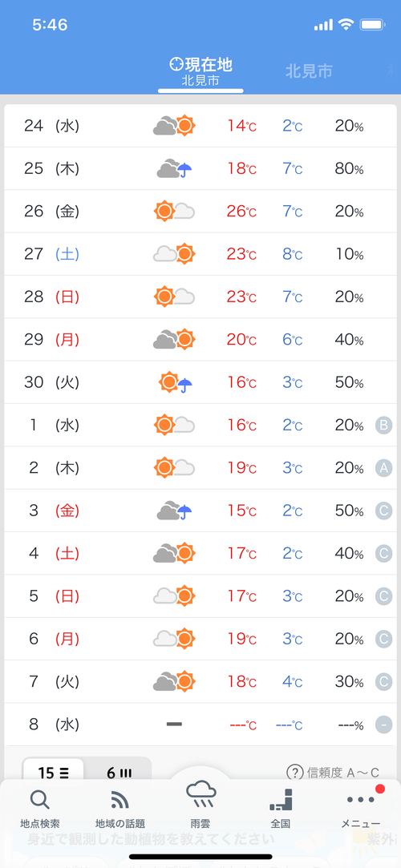
Task: Tap the 80% precipitation value on 25 (木)
Action: pyautogui.click(x=349, y=169)
